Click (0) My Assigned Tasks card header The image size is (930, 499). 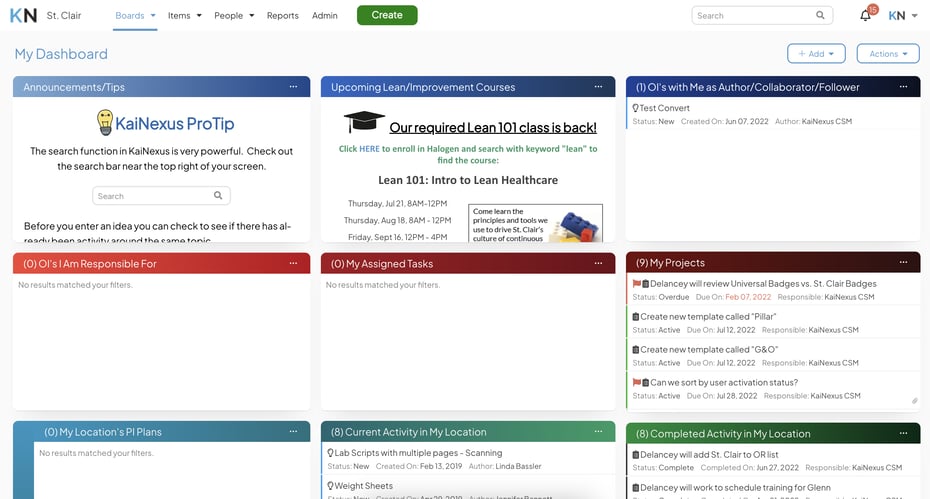(x=468, y=263)
